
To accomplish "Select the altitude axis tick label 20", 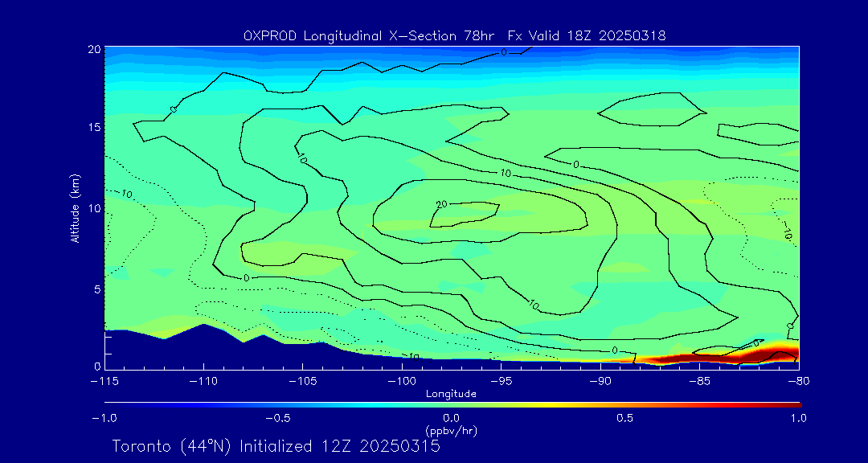I will (93, 49).
